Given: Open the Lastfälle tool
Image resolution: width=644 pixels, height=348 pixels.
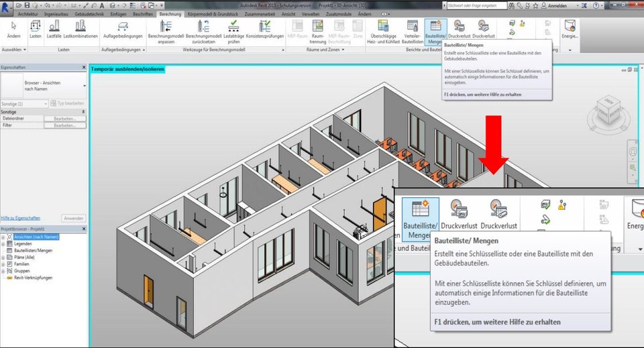Looking at the screenshot, I should click(x=54, y=30).
